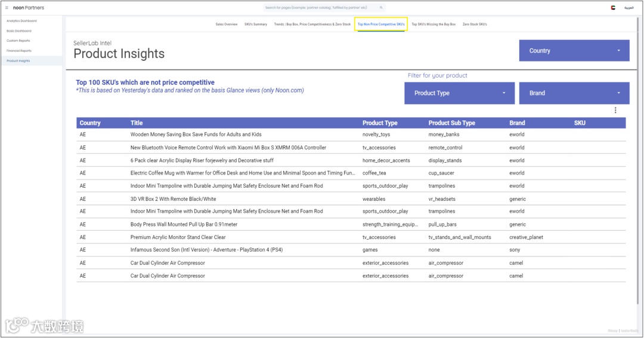Open Analytics Dashboard in the sidebar
The height and width of the screenshot is (338, 644).
(x=21, y=21)
